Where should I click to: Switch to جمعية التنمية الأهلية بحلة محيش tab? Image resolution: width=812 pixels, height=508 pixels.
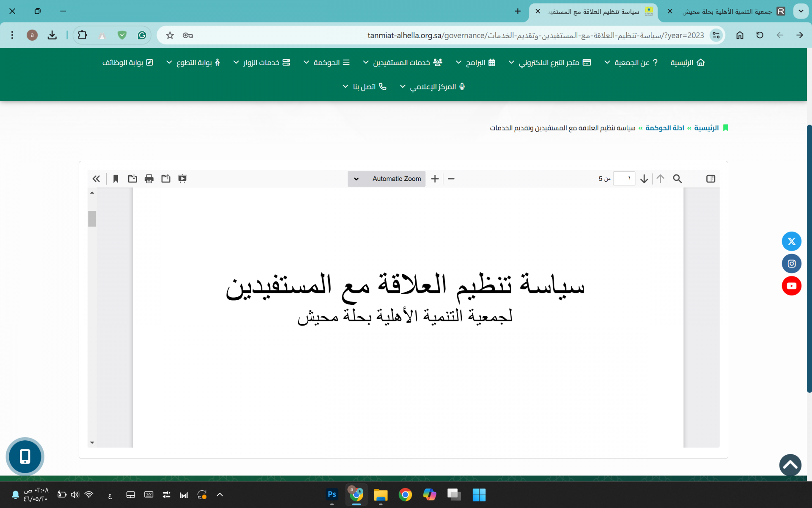(727, 11)
